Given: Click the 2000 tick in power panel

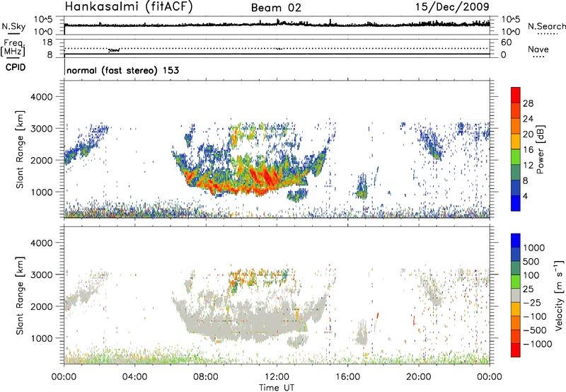Looking at the screenshot, I should tap(42, 160).
